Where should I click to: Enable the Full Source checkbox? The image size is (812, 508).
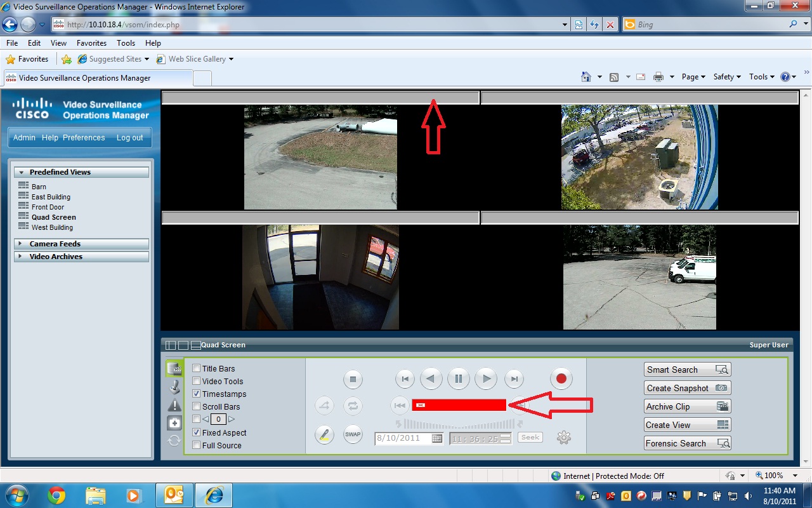coord(197,445)
